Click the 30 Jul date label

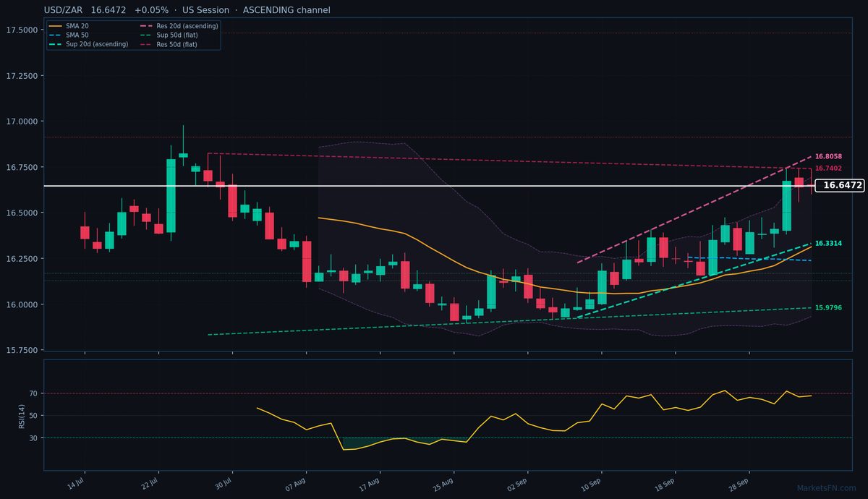pos(224,482)
